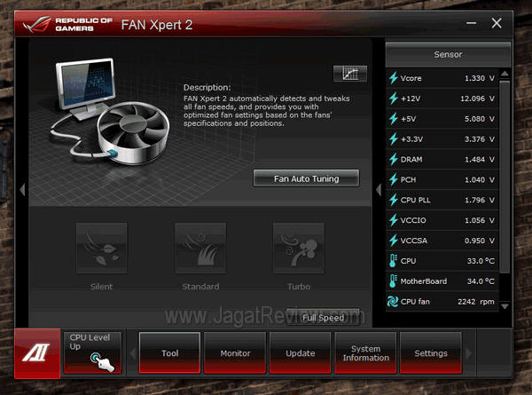Screen dimensions: 532x395
Task: Click sensor list scroll down arrow
Action: click(505, 307)
